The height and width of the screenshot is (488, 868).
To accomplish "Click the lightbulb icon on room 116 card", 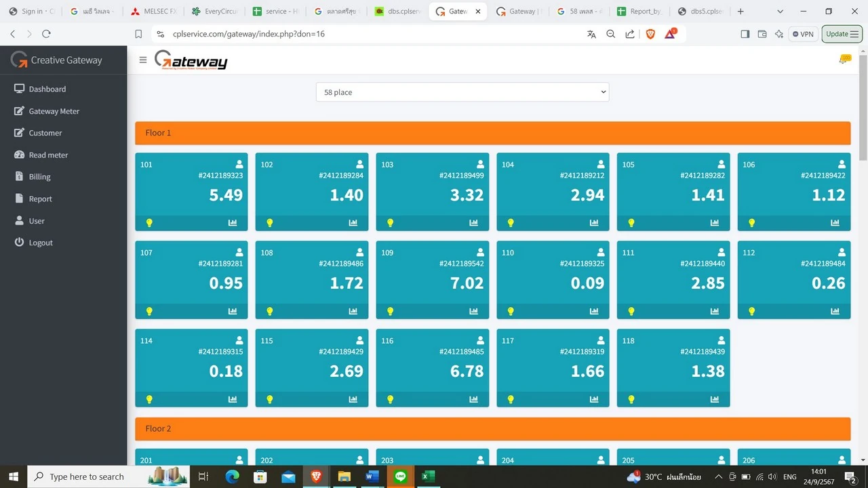I will (x=390, y=399).
